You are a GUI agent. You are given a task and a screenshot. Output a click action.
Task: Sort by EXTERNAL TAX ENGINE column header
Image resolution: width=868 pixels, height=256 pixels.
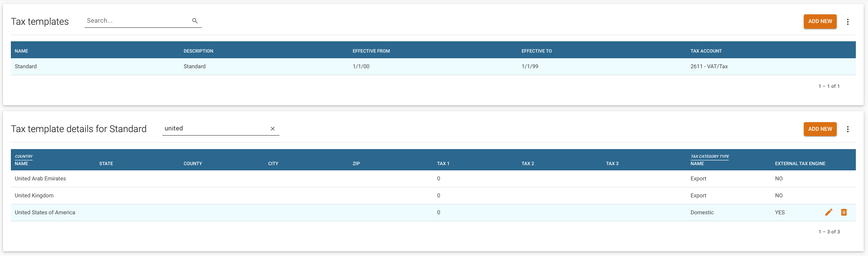tap(800, 163)
